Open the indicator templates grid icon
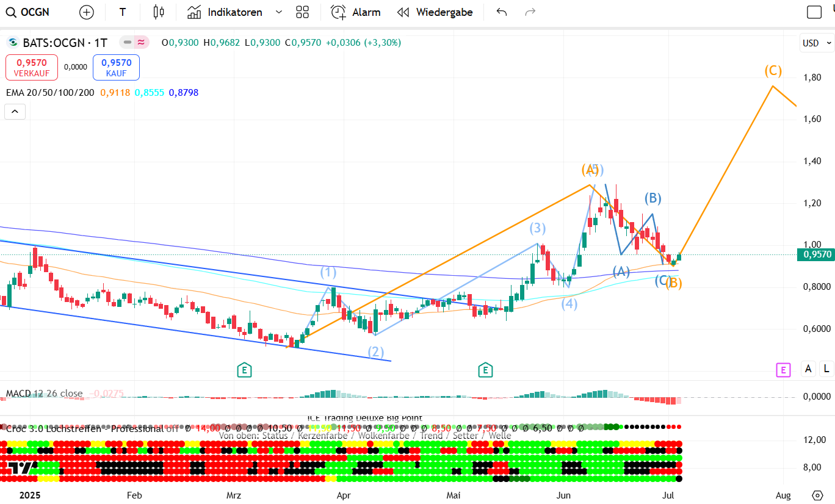This screenshot has width=835, height=504. coord(302,12)
